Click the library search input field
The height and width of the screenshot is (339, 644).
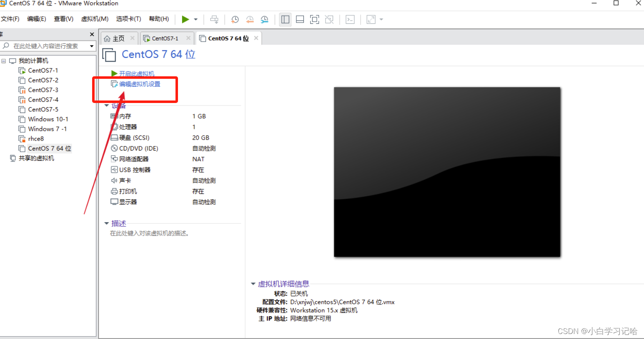click(45, 46)
